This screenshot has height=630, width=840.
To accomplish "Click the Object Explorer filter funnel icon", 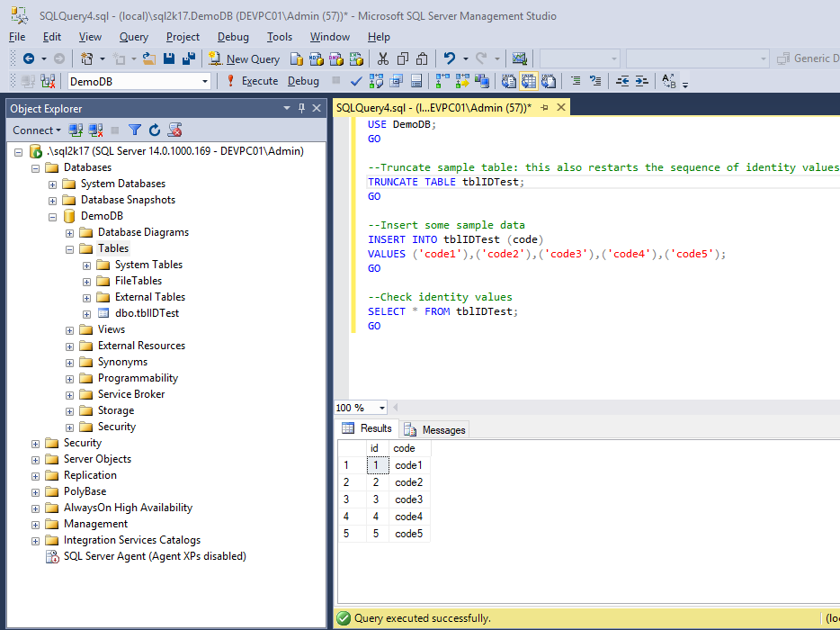I will tap(135, 130).
